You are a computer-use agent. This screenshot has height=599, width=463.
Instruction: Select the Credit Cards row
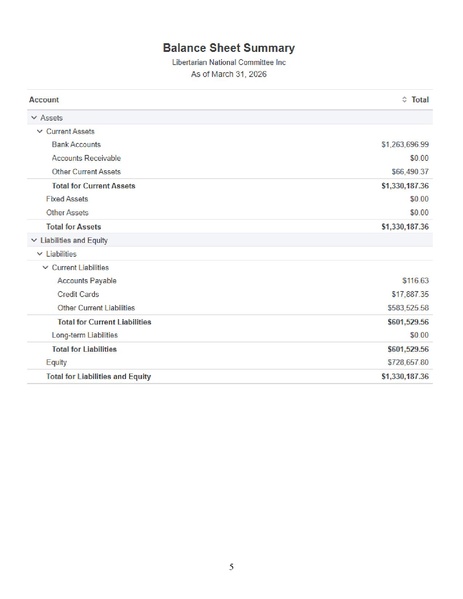click(230, 295)
